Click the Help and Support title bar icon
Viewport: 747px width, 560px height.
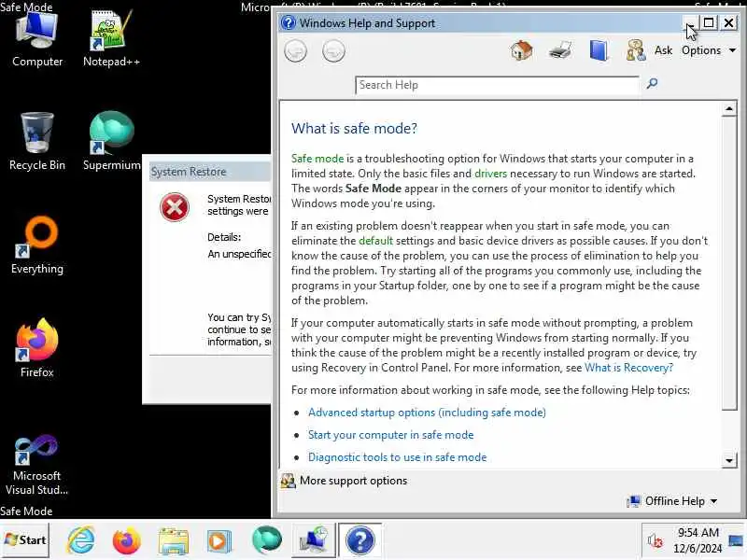tap(289, 22)
